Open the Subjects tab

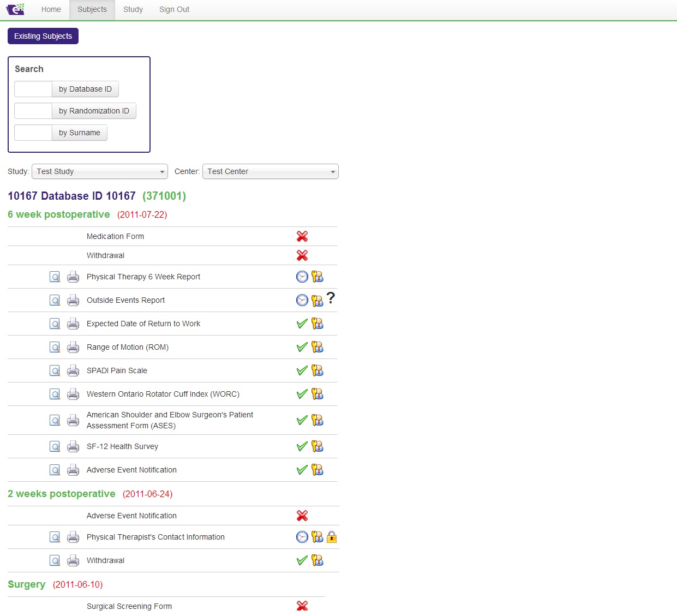click(92, 10)
